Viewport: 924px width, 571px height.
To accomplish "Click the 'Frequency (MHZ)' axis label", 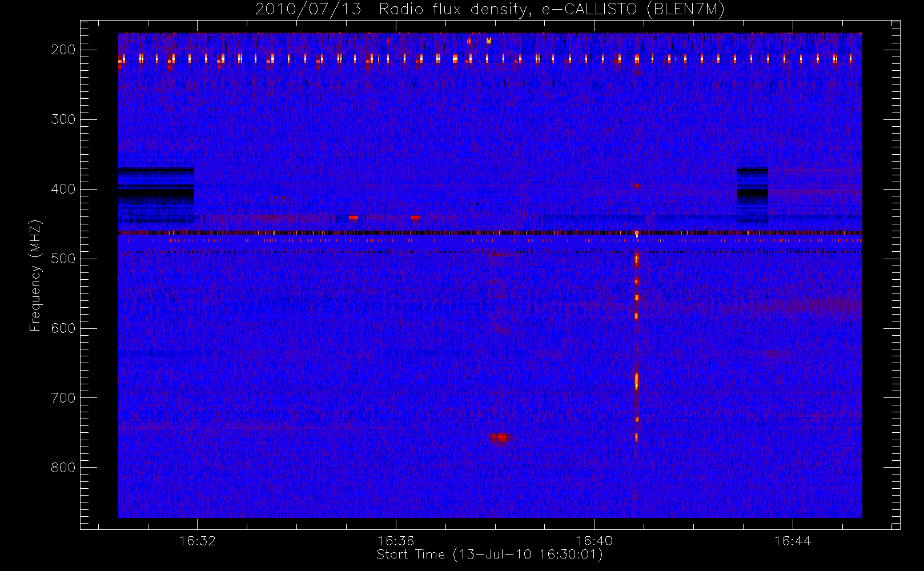I will click(x=35, y=275).
